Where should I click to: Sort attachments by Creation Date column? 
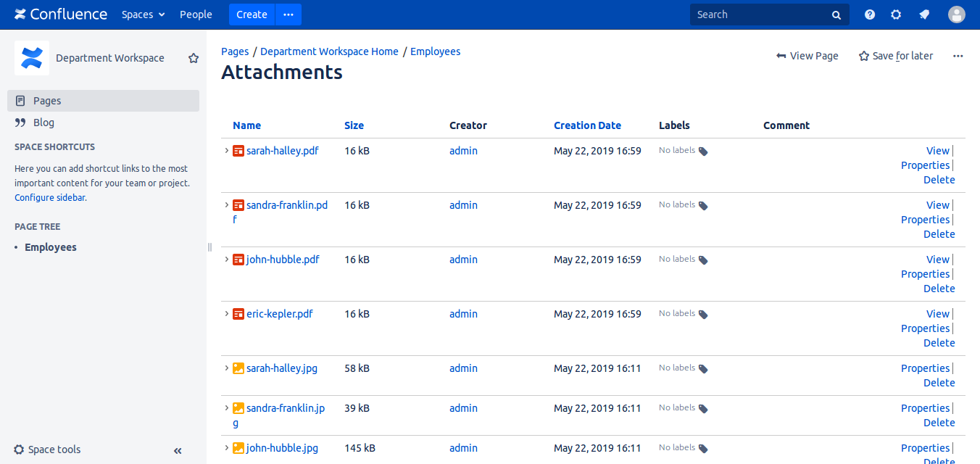pyautogui.click(x=587, y=125)
